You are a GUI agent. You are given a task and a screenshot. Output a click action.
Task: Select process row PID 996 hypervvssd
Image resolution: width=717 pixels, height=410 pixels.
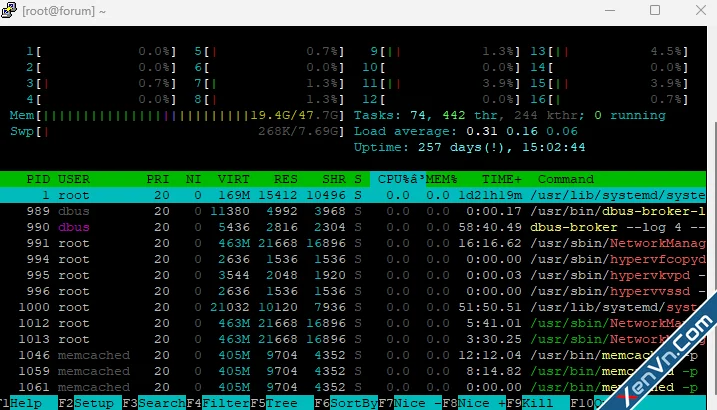353,291
